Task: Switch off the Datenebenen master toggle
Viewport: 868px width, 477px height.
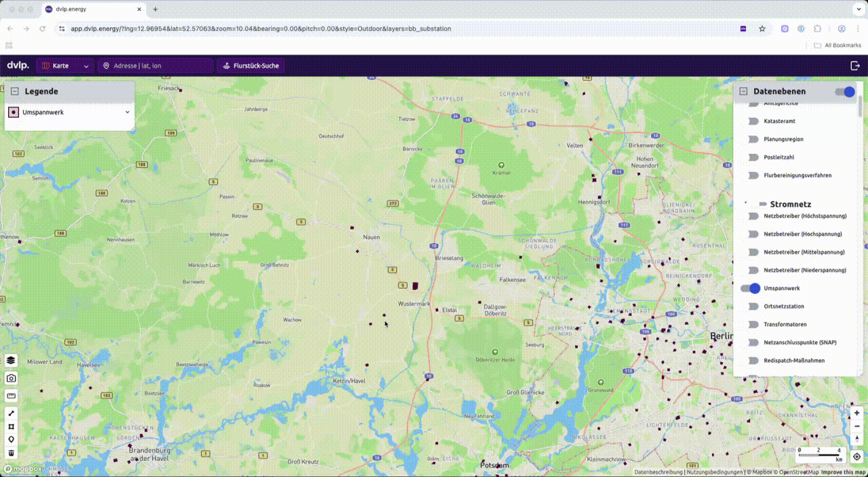Action: pyautogui.click(x=845, y=92)
